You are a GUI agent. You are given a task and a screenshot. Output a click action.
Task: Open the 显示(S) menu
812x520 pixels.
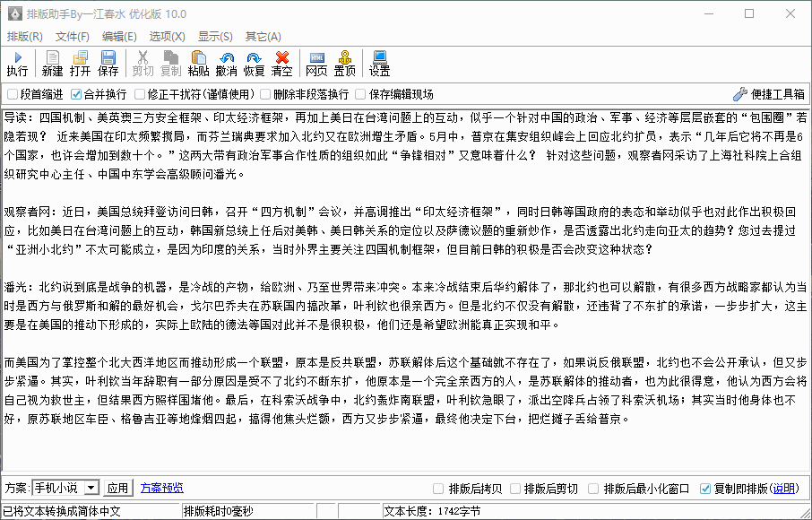pyautogui.click(x=215, y=37)
